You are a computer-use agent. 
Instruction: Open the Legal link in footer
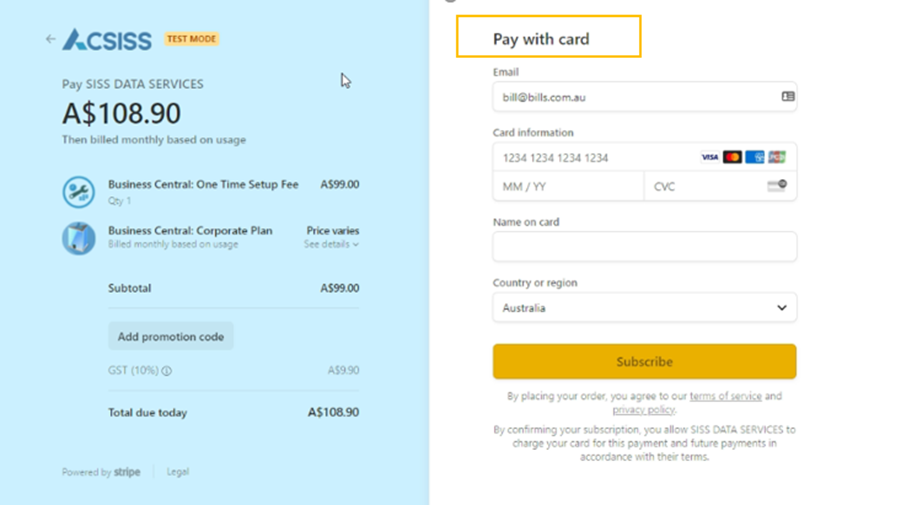(178, 472)
